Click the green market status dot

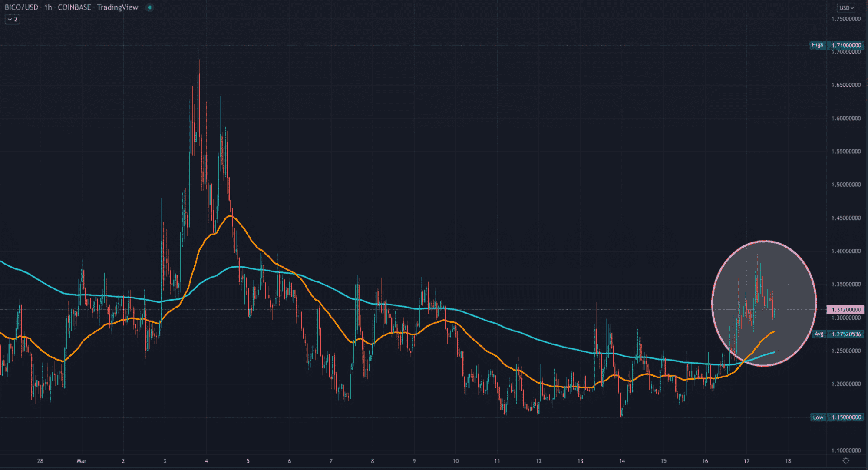click(x=149, y=7)
